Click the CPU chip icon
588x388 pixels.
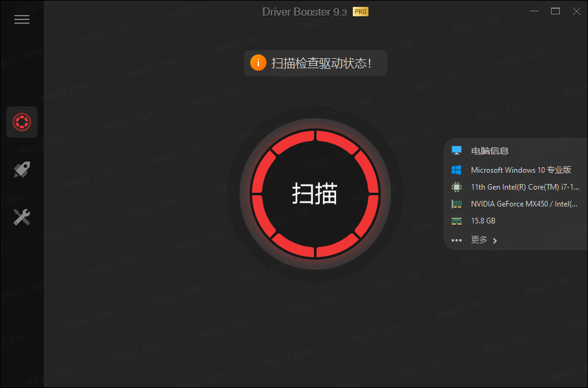[x=457, y=187]
